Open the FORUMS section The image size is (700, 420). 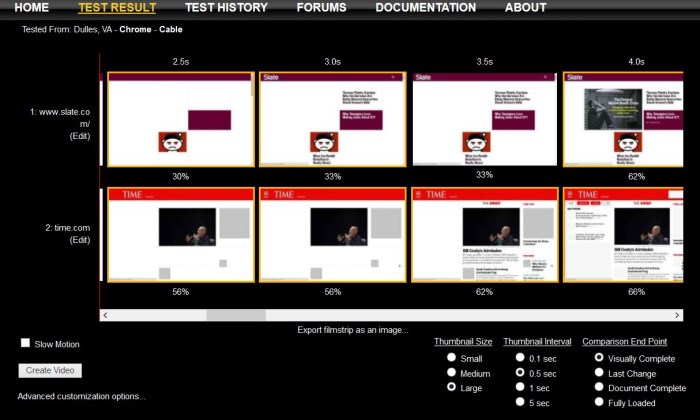[x=321, y=7]
